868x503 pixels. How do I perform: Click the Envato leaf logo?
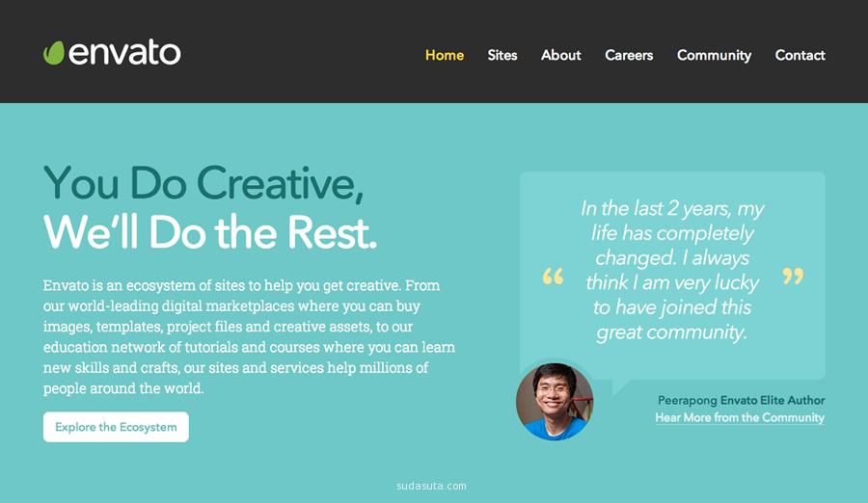54,53
